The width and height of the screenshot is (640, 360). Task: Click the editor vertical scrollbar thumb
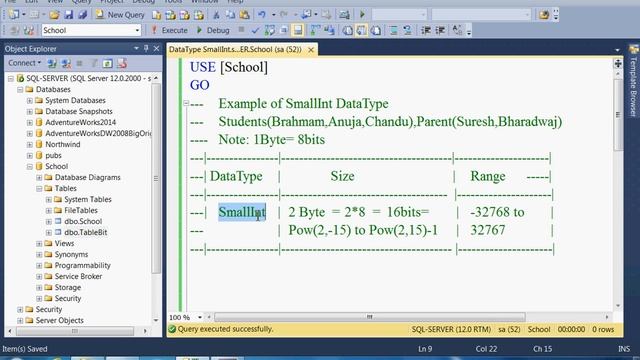618,115
